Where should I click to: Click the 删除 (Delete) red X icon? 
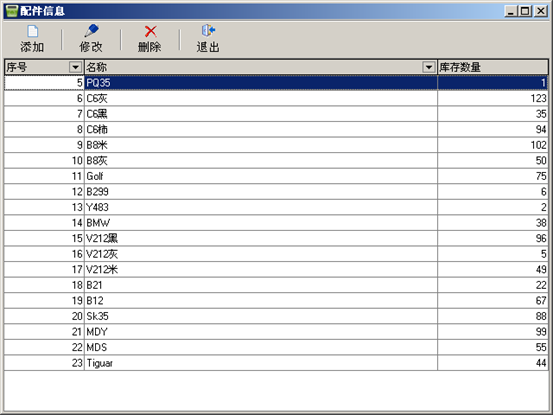(x=151, y=31)
